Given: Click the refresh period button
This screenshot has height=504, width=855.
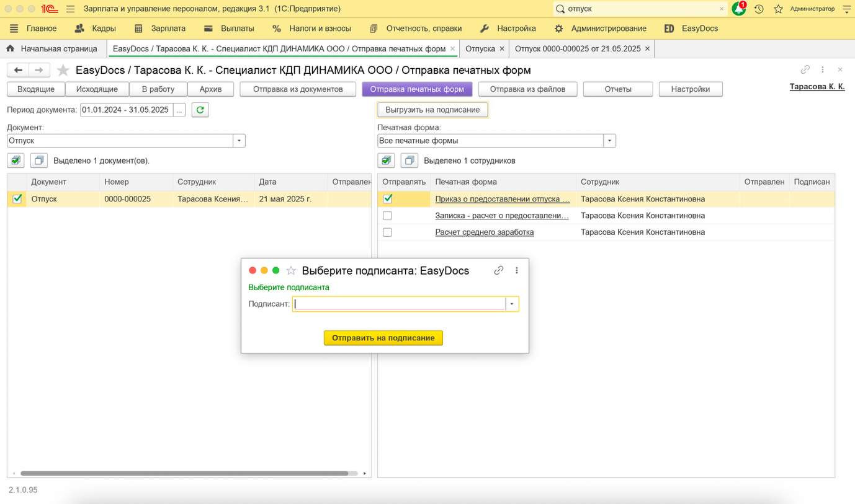Looking at the screenshot, I should click(x=200, y=110).
